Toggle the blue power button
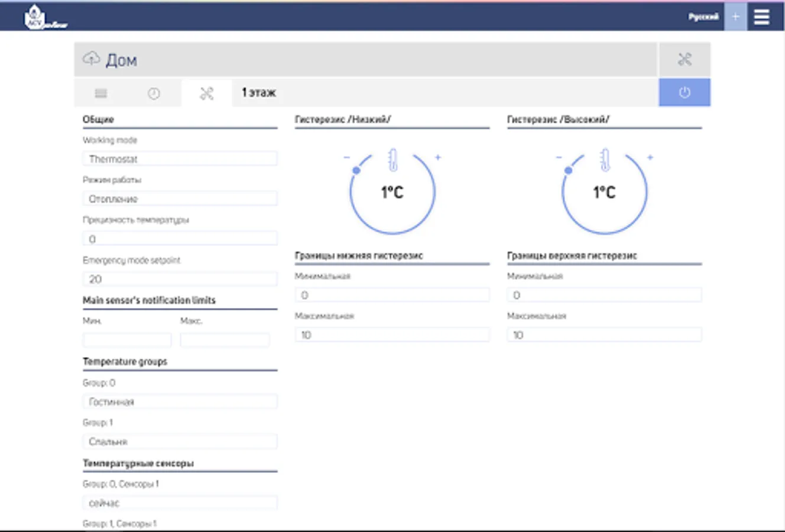Image resolution: width=785 pixels, height=532 pixels. 685,93
